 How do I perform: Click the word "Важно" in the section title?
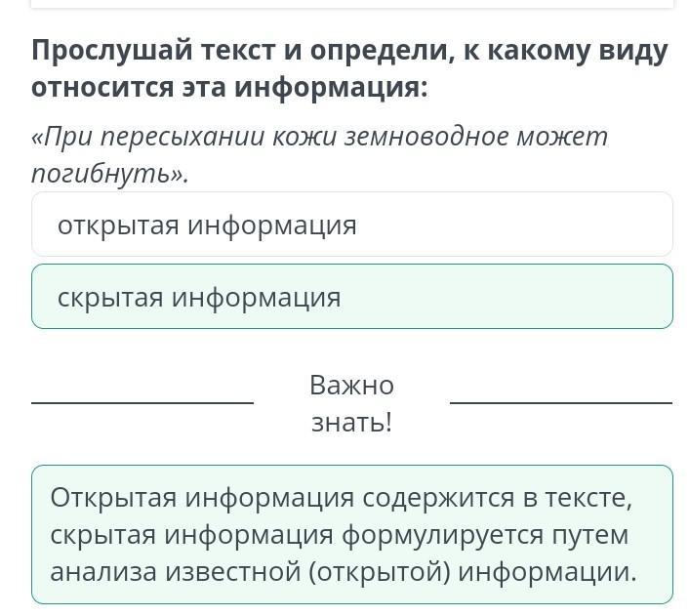coord(351,386)
